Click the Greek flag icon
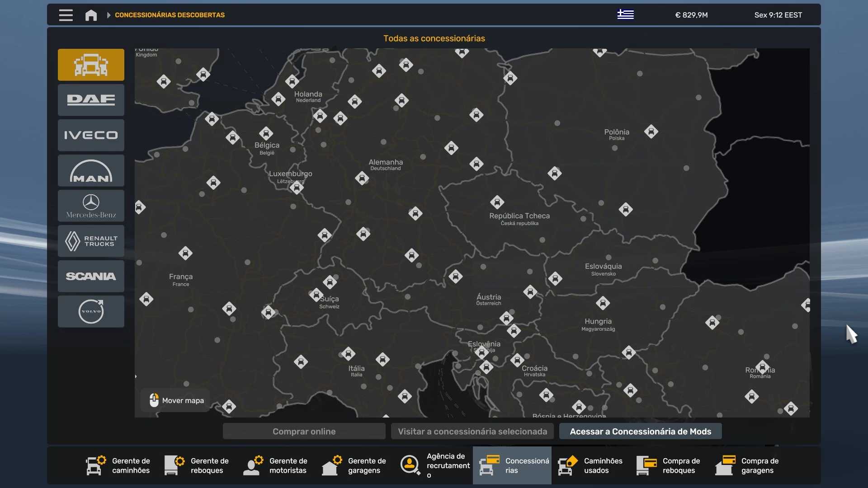The height and width of the screenshot is (488, 868). point(625,15)
